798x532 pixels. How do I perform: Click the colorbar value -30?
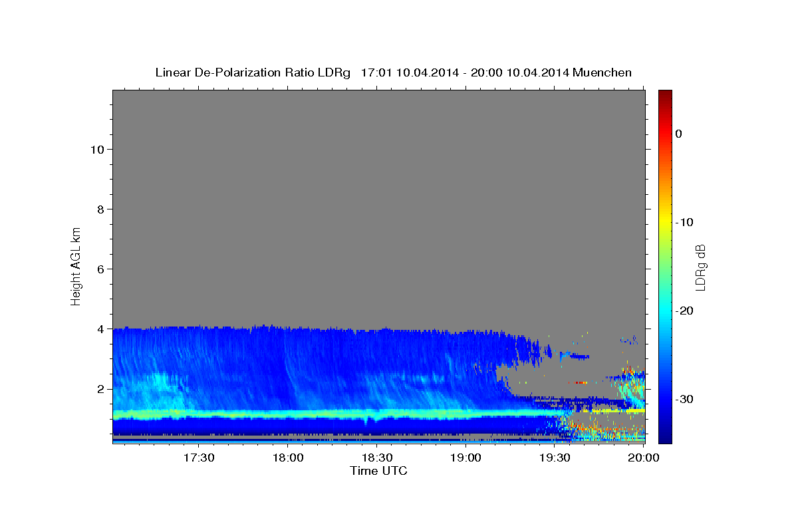point(684,399)
